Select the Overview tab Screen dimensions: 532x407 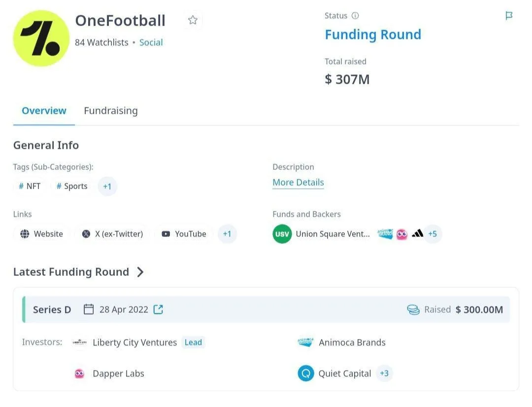(x=44, y=111)
